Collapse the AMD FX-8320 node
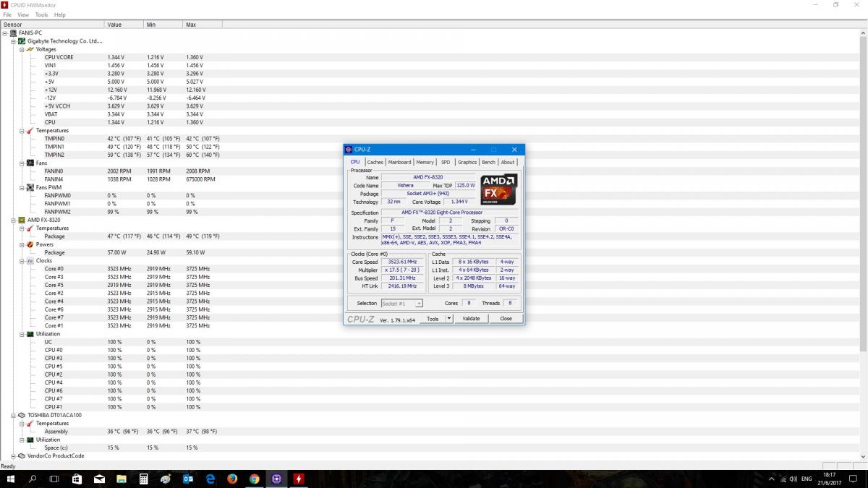The image size is (868, 488). click(x=14, y=220)
